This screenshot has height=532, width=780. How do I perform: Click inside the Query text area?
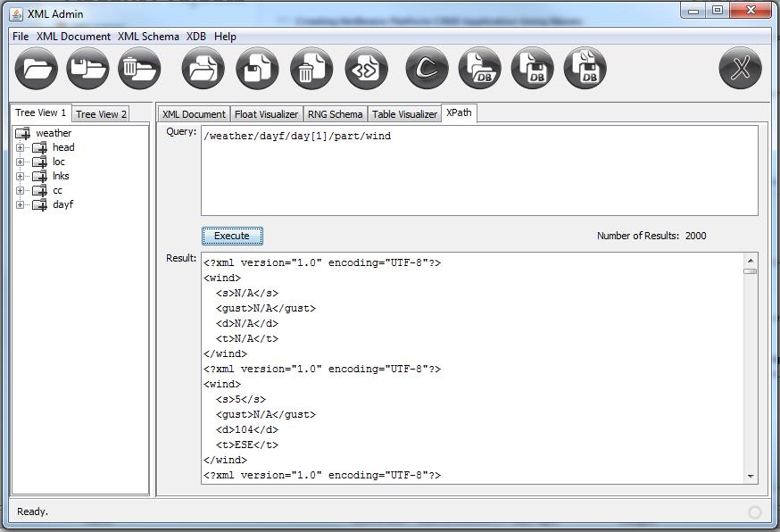(479, 170)
